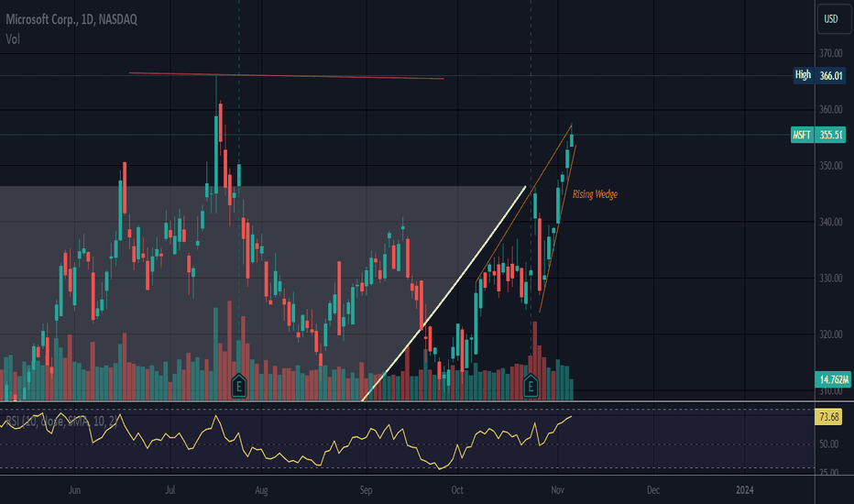The image size is (854, 504).
Task: Click the 50.00 RSI axis label
Action: 828,444
